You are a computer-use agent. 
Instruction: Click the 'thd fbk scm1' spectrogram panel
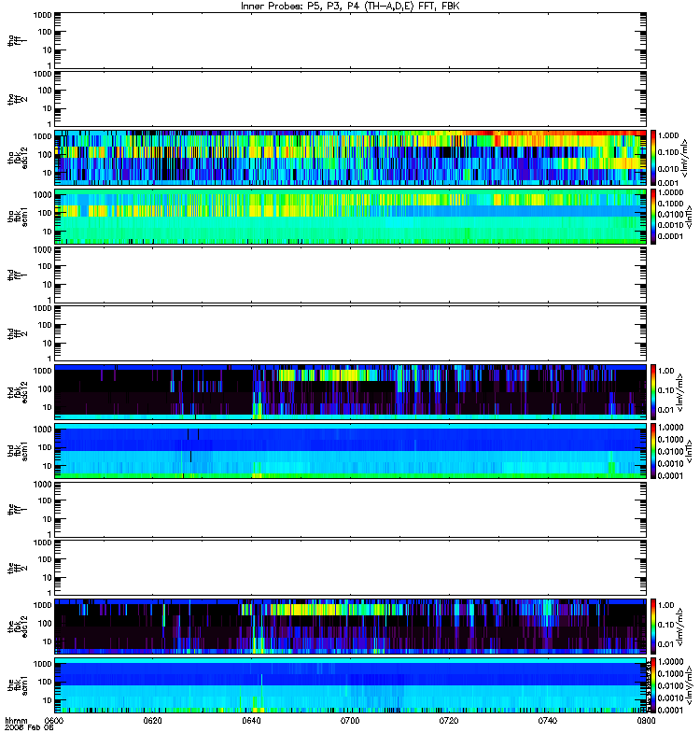(351, 451)
